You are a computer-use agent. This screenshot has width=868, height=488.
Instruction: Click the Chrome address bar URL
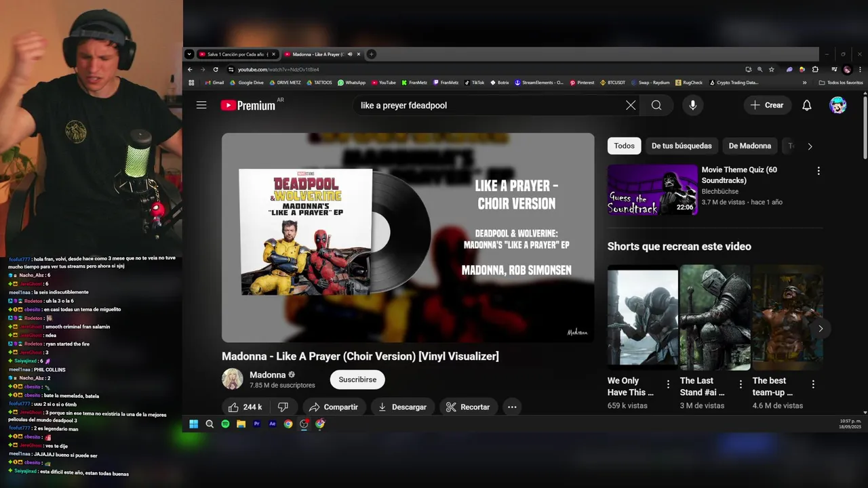pos(279,69)
